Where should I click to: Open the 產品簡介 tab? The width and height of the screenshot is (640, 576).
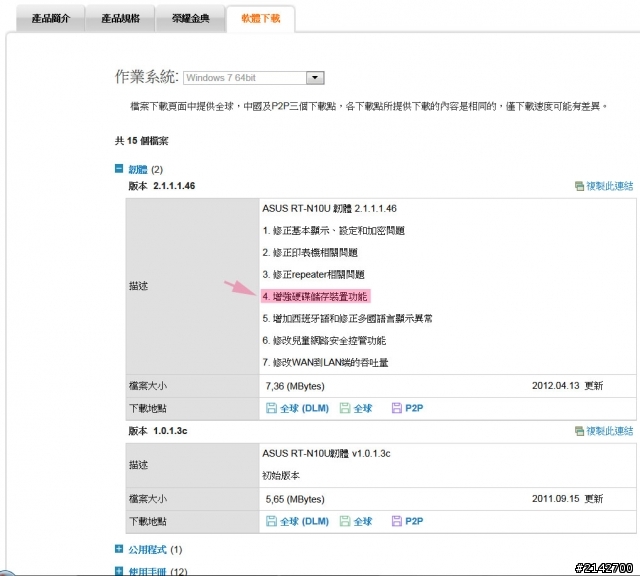point(51,18)
